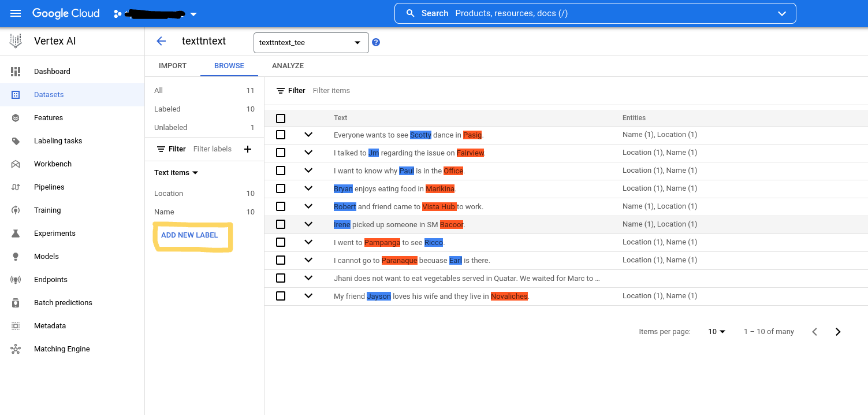This screenshot has height=415, width=868.
Task: Show only Unlabeled items
Action: (171, 128)
